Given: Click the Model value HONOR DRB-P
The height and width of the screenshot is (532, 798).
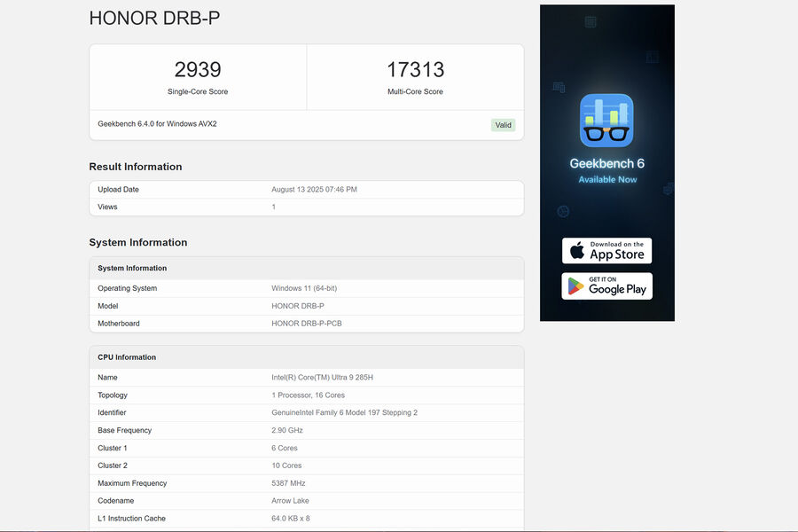Looking at the screenshot, I should click(298, 306).
